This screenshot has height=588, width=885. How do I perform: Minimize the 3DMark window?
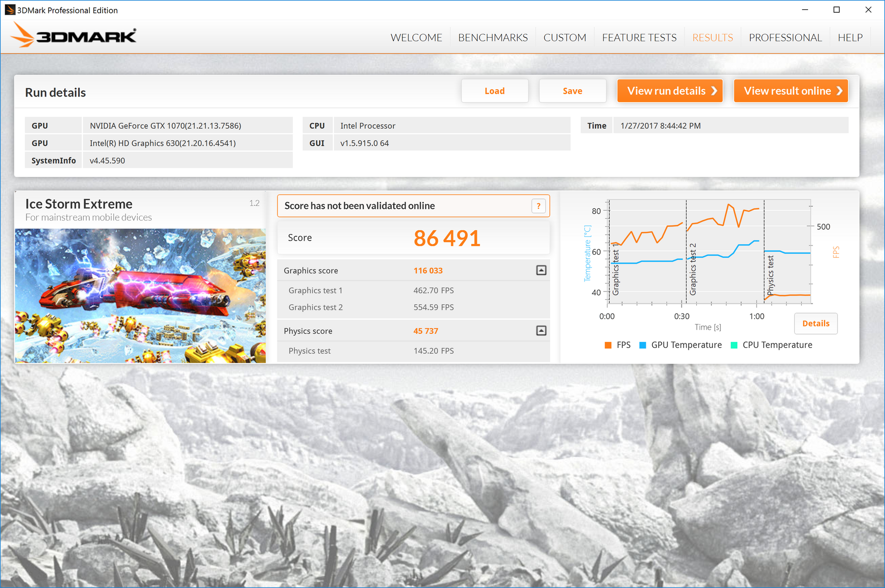(805, 10)
